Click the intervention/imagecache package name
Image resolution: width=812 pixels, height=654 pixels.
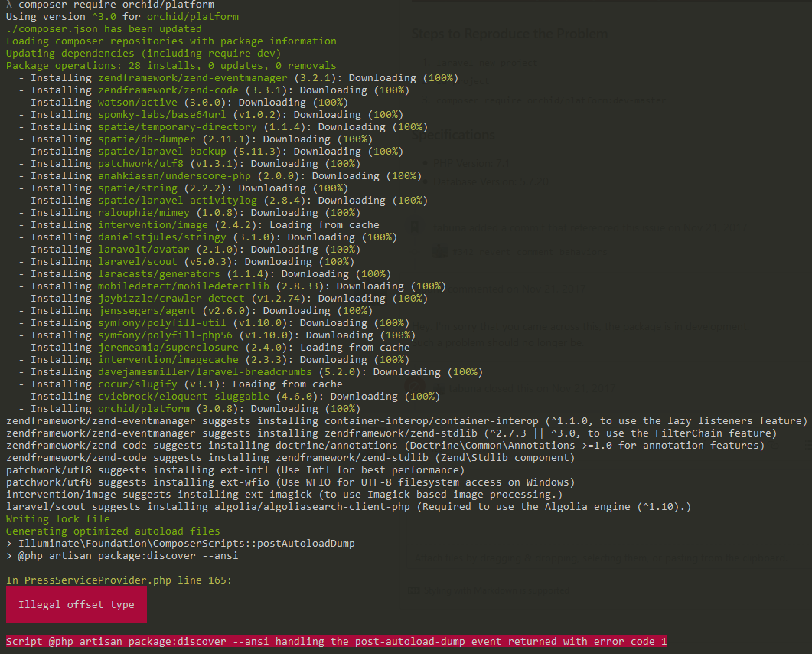tap(168, 360)
